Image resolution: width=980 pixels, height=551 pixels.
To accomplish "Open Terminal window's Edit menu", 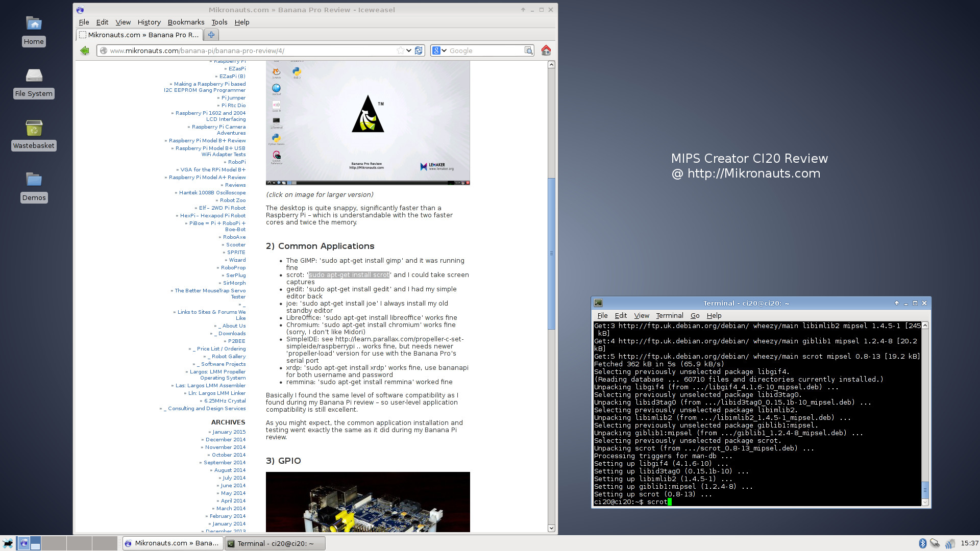I will coord(621,315).
